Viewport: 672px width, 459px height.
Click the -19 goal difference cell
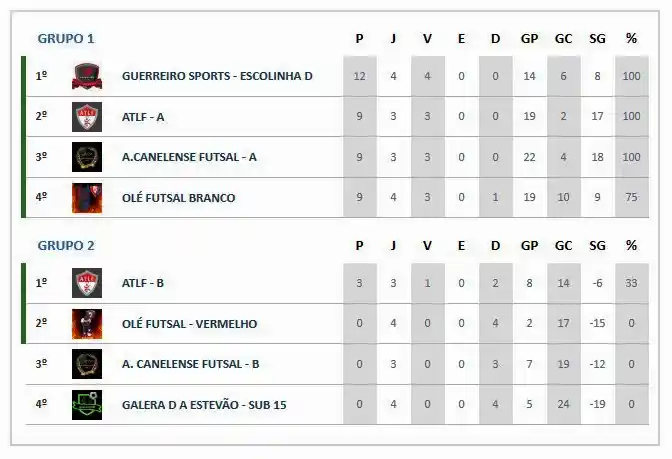(x=597, y=404)
